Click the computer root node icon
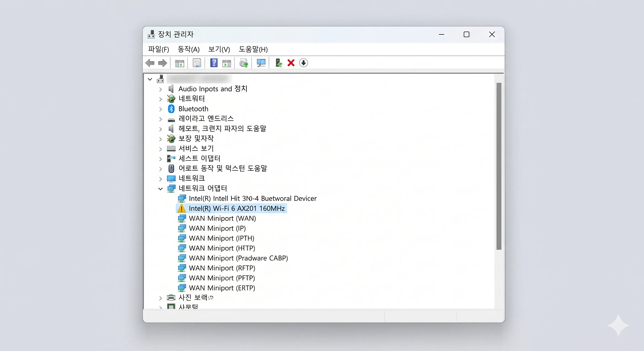This screenshot has height=351, width=644. [x=160, y=79]
